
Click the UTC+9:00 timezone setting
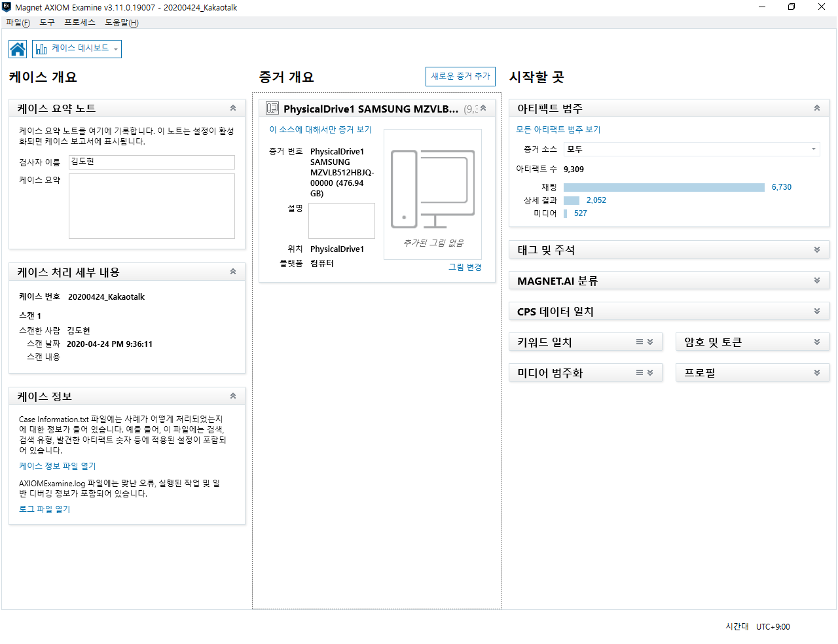773,627
